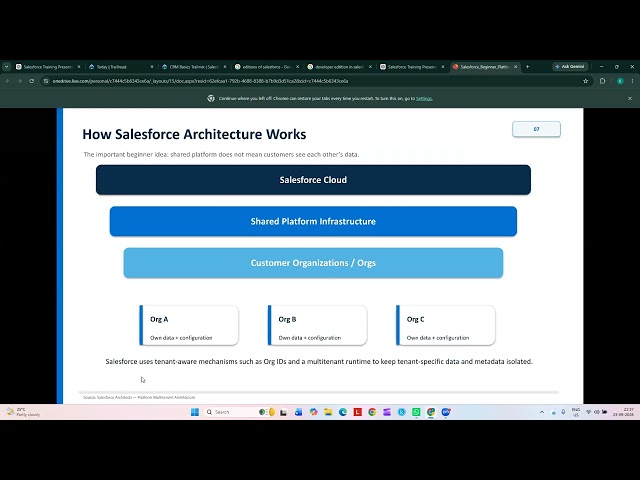Screen dimensions: 640x480
Task: Open WhatsApp from taskbar
Action: [x=416, y=412]
